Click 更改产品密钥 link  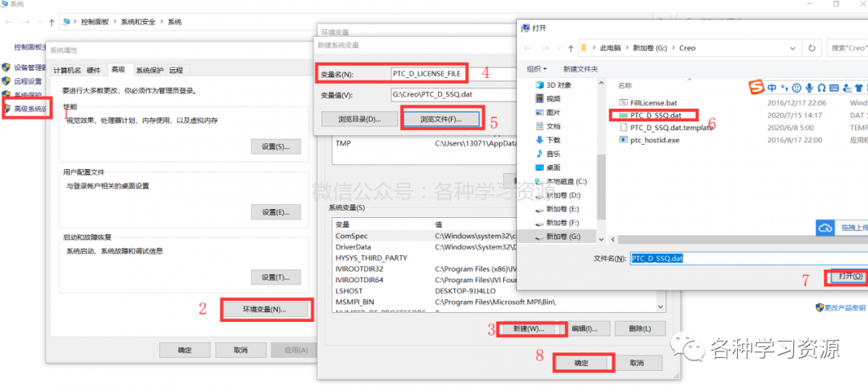841,307
